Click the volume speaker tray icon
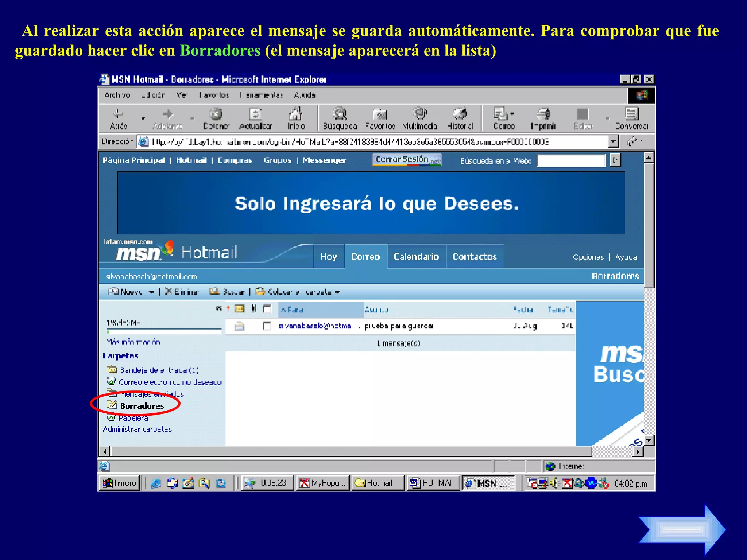Screen dimensions: 747x560 554,483
